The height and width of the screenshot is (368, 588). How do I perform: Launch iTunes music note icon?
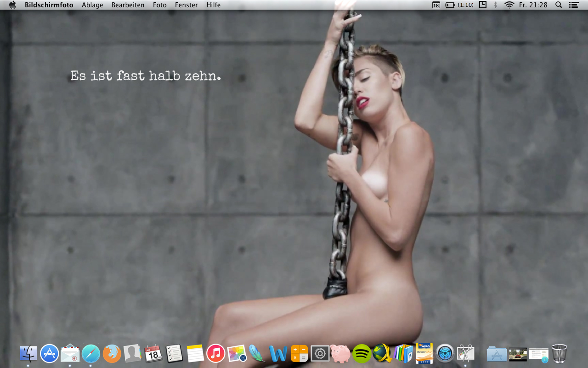(216, 354)
